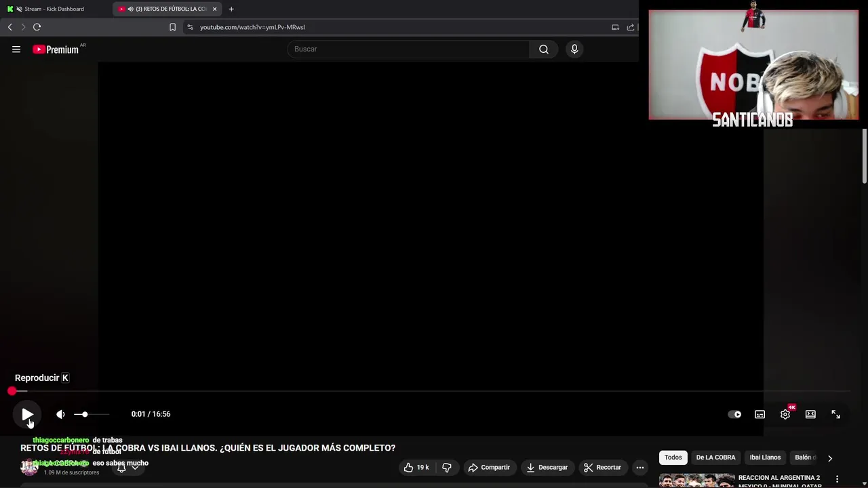
Task: Open site information icon before the URL
Action: pyautogui.click(x=190, y=27)
